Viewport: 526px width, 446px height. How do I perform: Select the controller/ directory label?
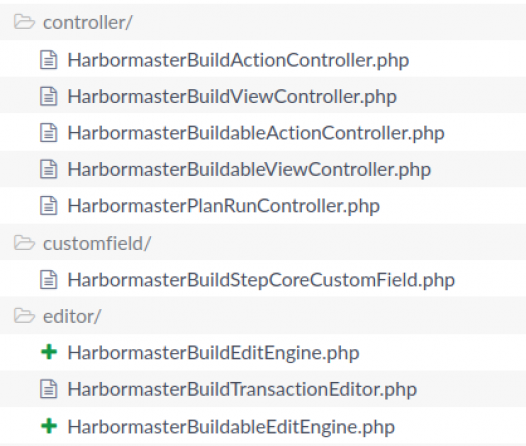[88, 23]
